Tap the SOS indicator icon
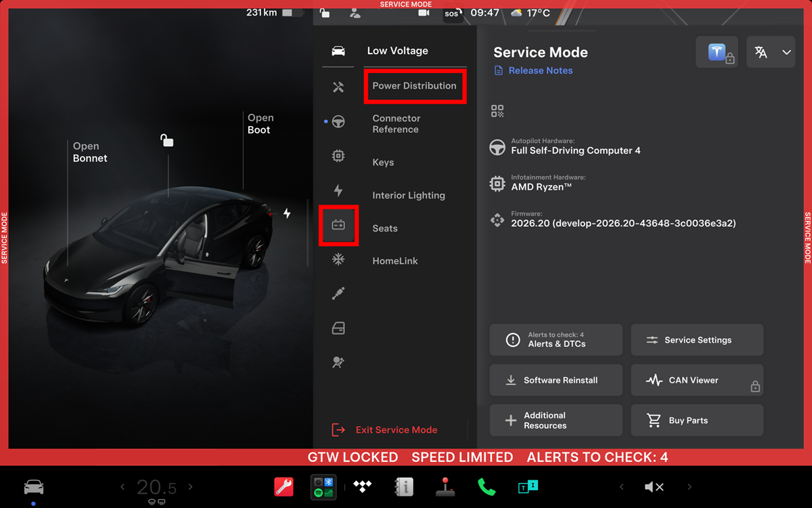The image size is (812, 508). [x=453, y=14]
